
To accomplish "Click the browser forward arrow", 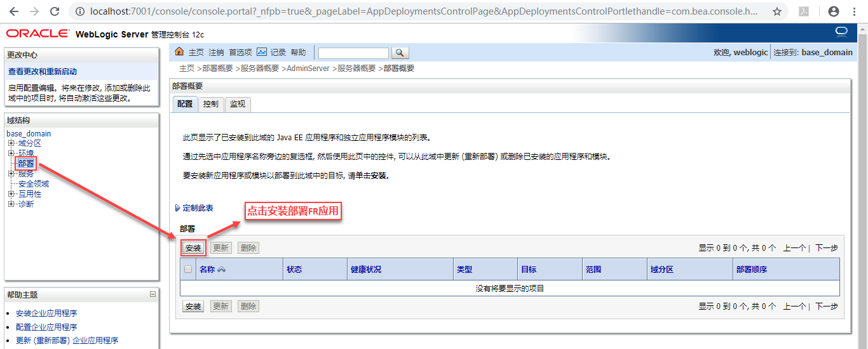I will [34, 11].
